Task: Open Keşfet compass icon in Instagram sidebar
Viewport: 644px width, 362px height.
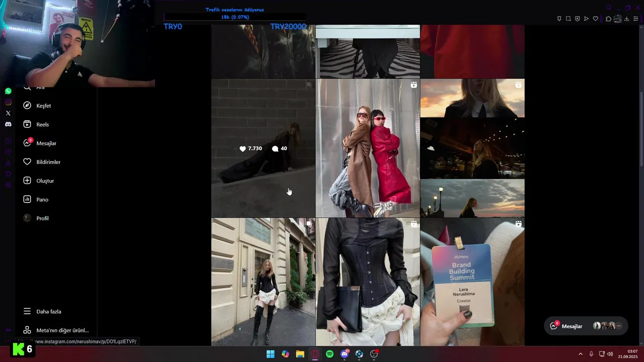Action: (27, 106)
